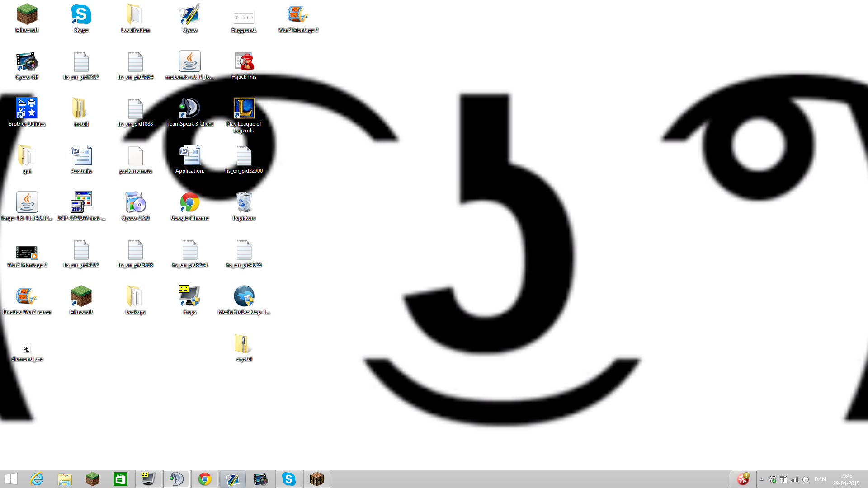Image resolution: width=868 pixels, height=488 pixels.
Task: Click the Windows Start button
Action: pos(11,479)
